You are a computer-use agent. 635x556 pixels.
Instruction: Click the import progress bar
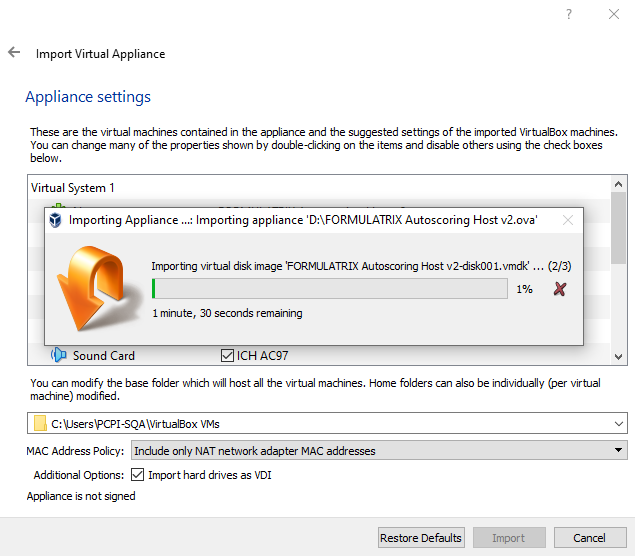coord(329,289)
